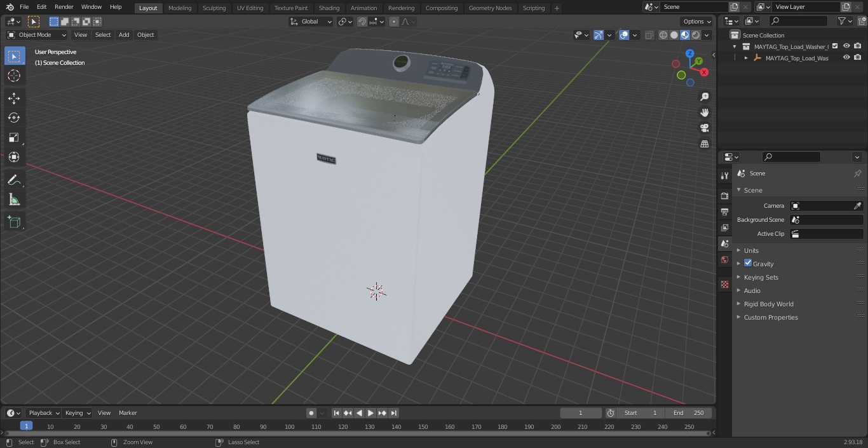Open the World properties tab
The image size is (868, 448).
[724, 259]
